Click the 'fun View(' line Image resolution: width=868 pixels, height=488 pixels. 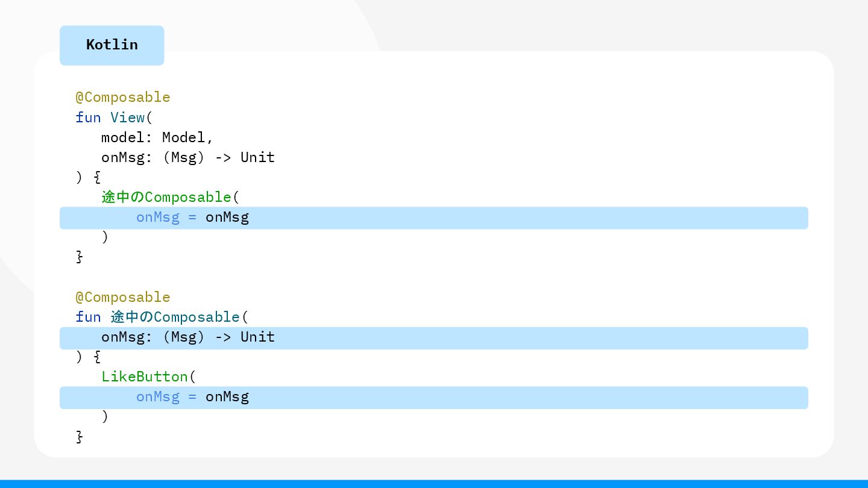(115, 117)
